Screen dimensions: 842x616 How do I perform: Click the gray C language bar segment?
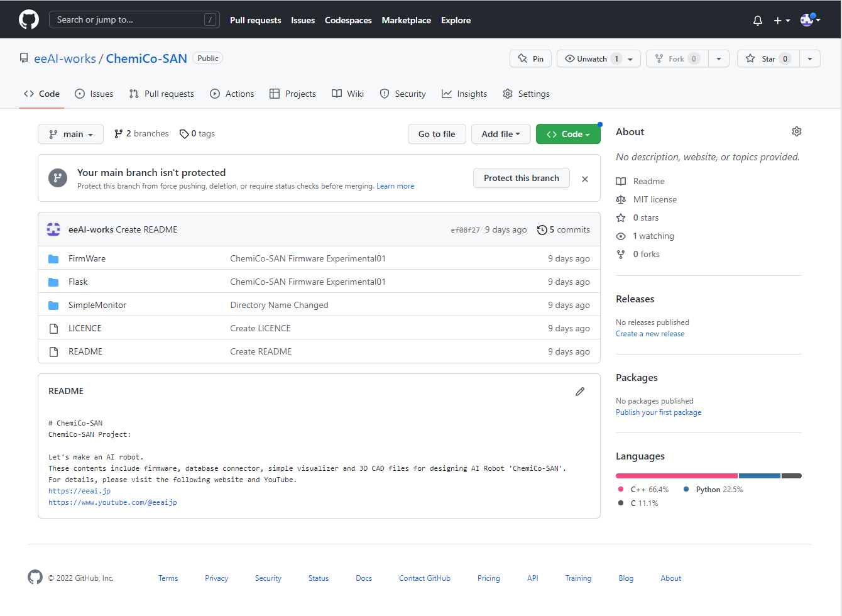(x=792, y=476)
